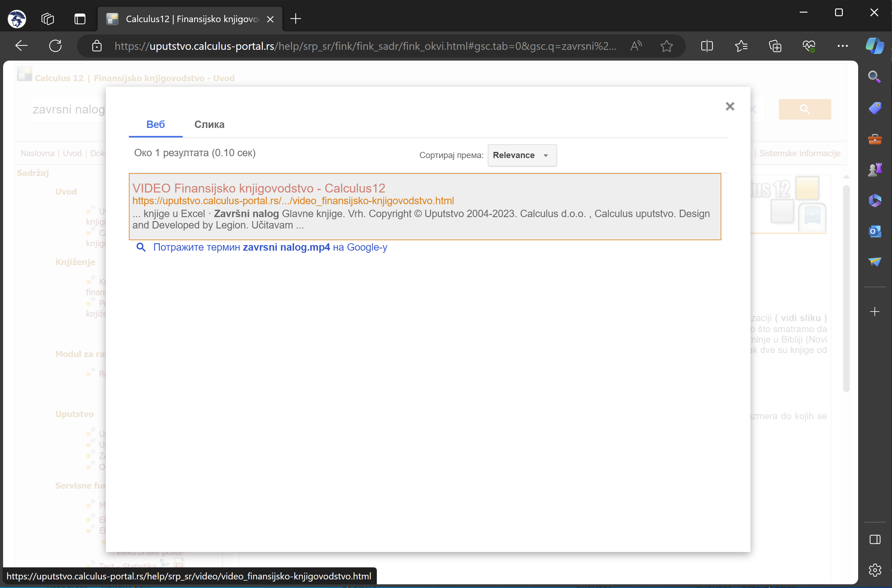The image size is (892, 588).
Task: Click the browser Refresh icon
Action: 55,46
